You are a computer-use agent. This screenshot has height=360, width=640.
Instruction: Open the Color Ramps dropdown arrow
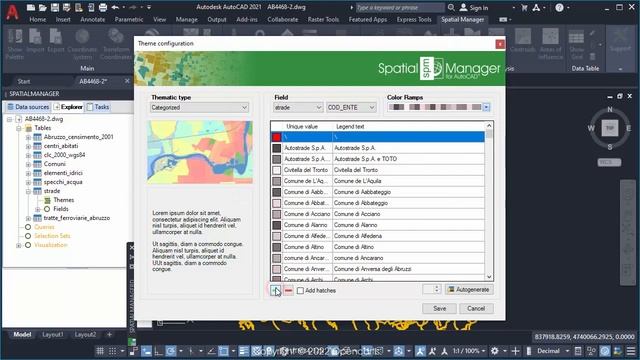click(486, 107)
